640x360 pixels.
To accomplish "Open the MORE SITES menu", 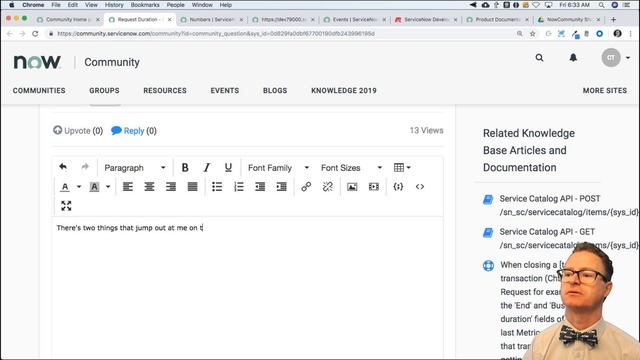I will coord(605,91).
